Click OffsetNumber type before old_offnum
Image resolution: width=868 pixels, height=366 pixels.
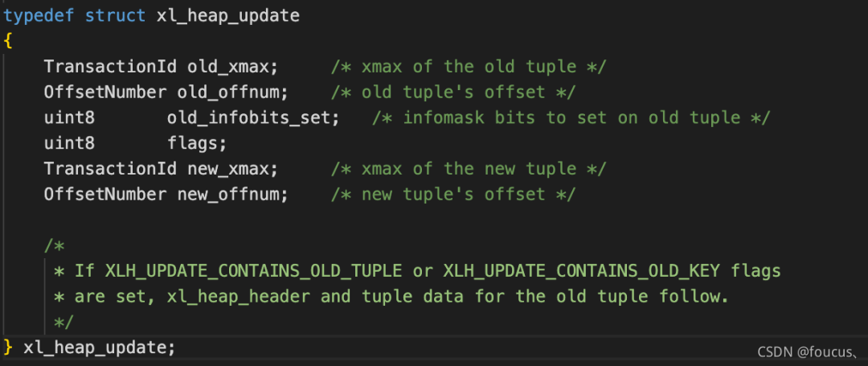pos(105,92)
